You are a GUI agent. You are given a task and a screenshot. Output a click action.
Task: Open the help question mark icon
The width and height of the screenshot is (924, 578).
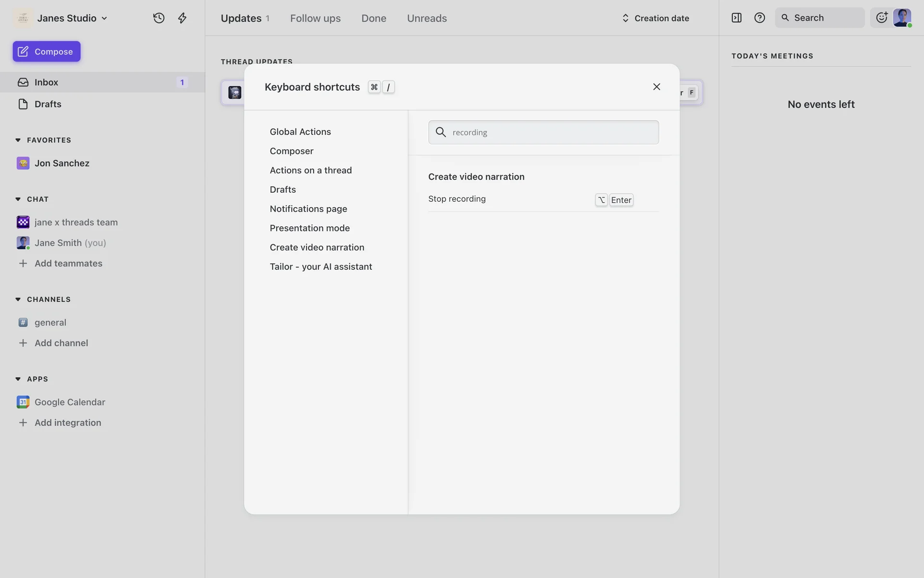759,18
